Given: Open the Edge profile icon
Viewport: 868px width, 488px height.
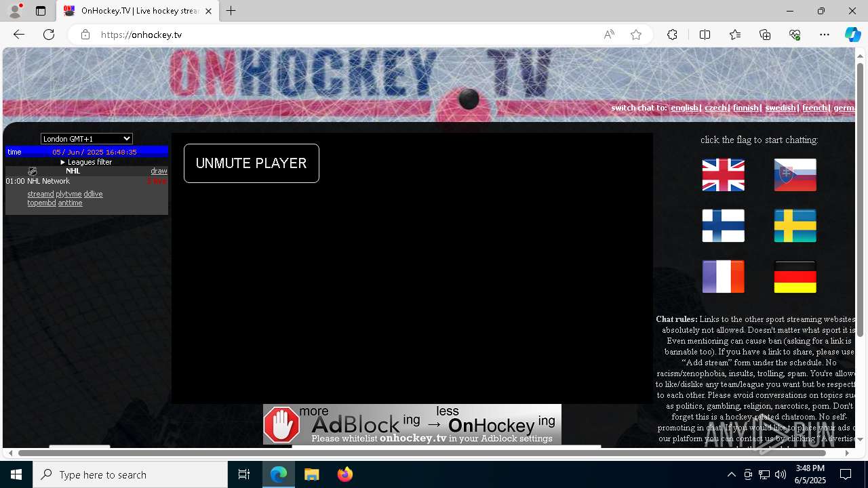Looking at the screenshot, I should click(15, 11).
